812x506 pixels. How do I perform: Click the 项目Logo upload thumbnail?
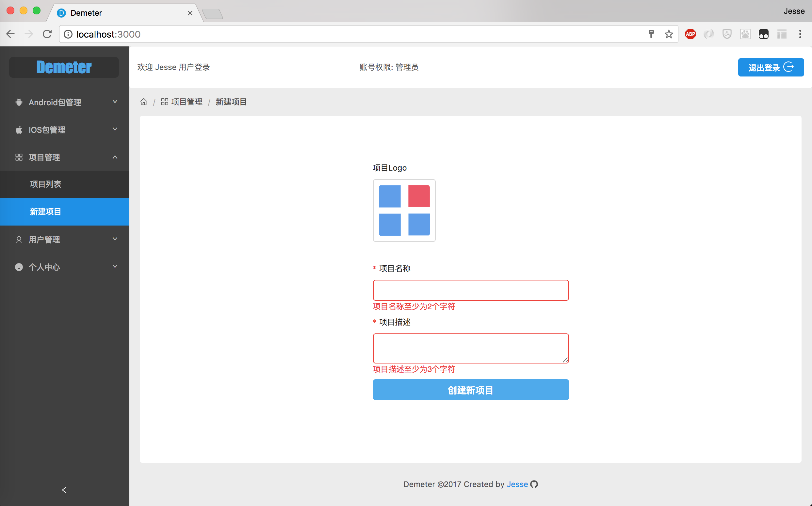(404, 211)
